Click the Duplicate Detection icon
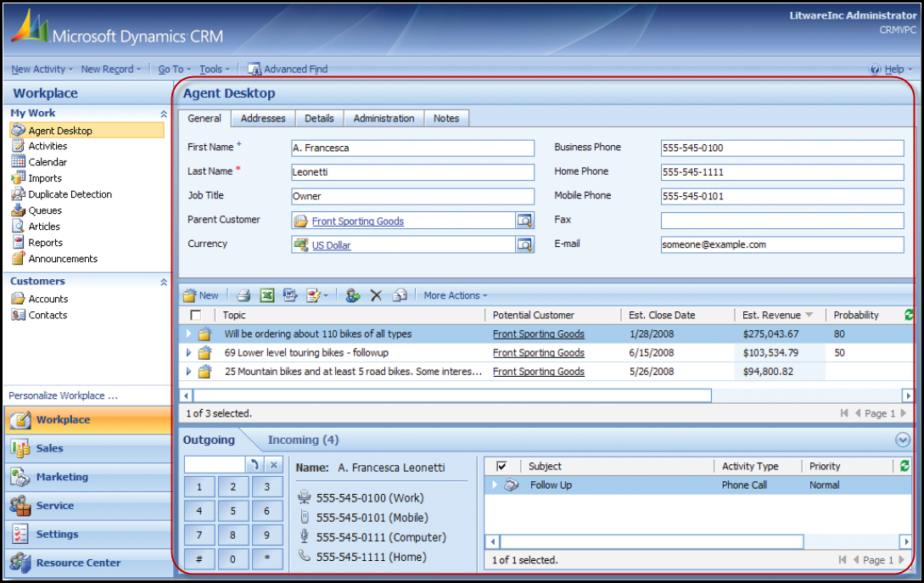Viewport: 924px width, 583px height. click(19, 194)
